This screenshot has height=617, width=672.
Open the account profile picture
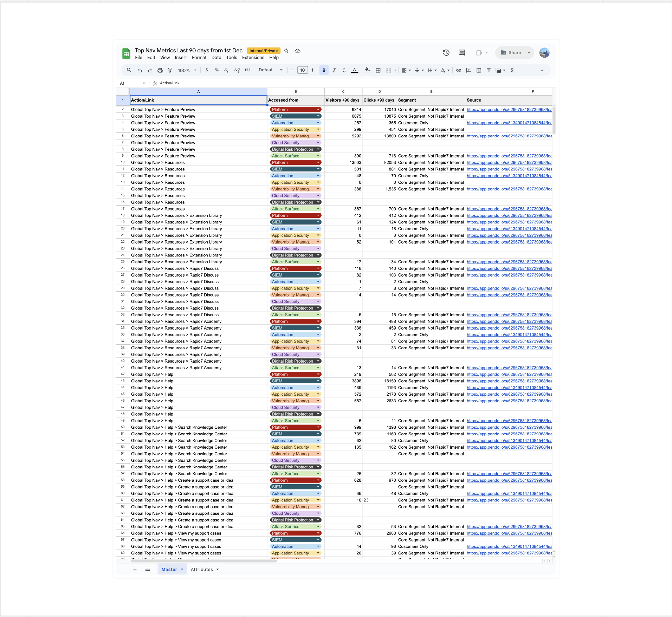tap(544, 53)
